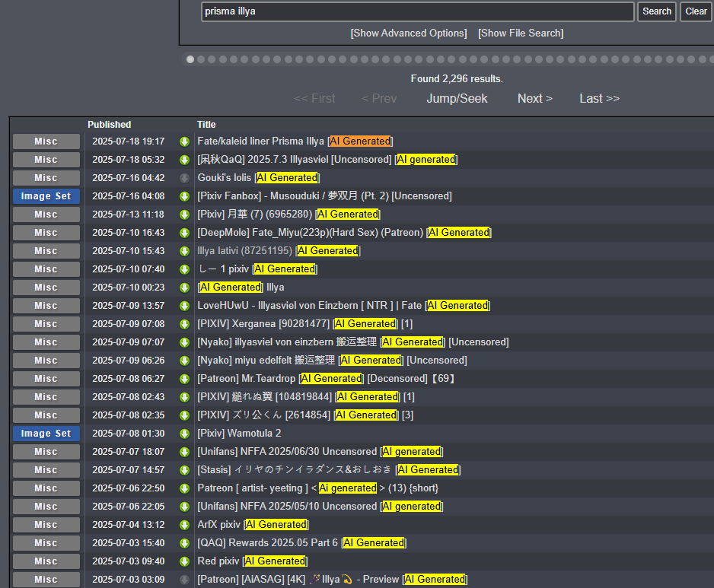Click the greyed First page link

point(314,98)
